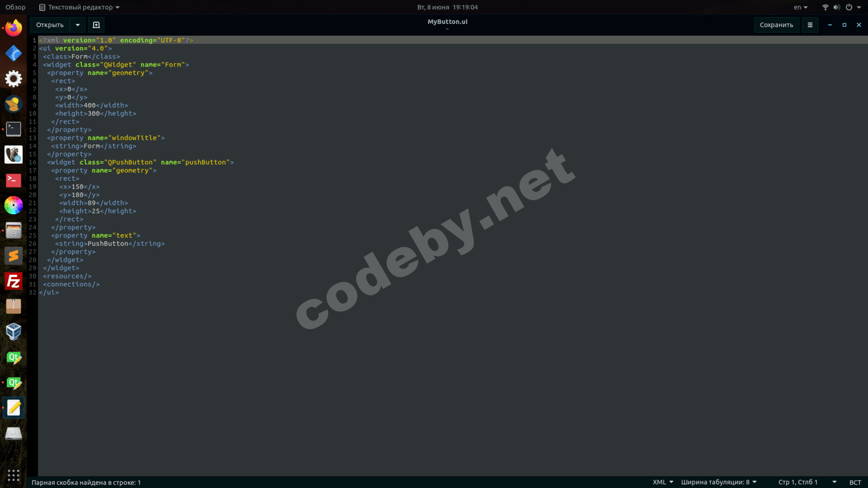The width and height of the screenshot is (868, 488).
Task: Click the <string>Form</string> line
Action: [94, 146]
